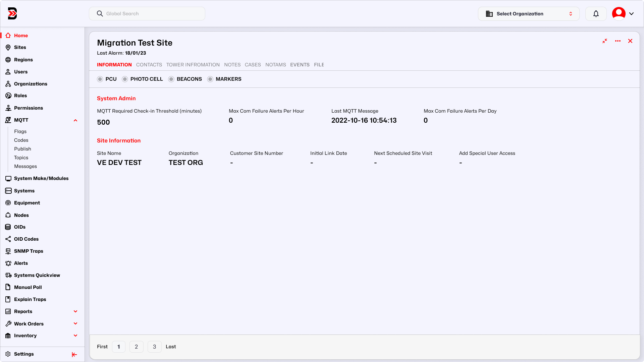Focus the Global Search field

point(148,14)
